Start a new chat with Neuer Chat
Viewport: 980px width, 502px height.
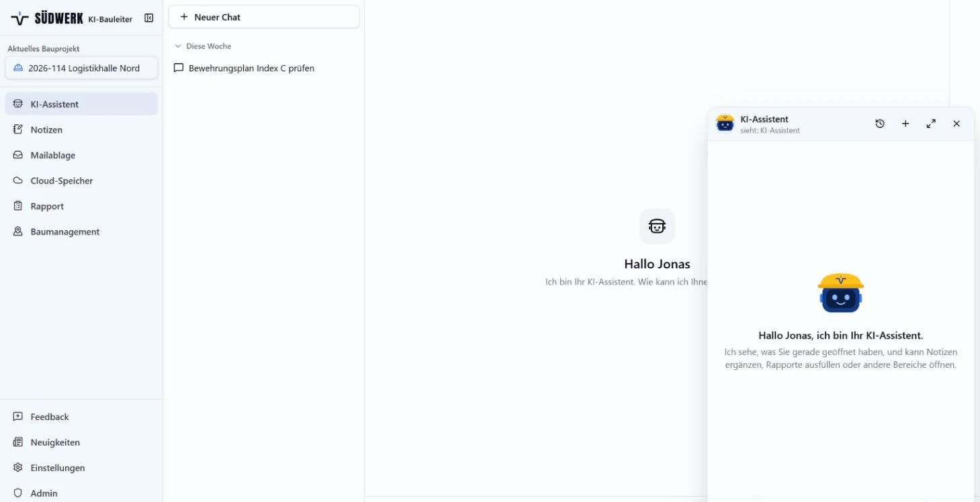click(x=264, y=17)
